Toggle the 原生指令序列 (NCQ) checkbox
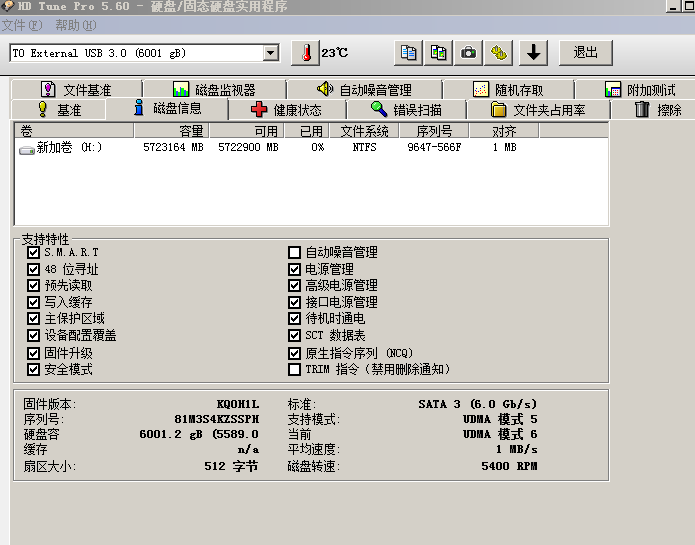The width and height of the screenshot is (695, 545). 294,353
